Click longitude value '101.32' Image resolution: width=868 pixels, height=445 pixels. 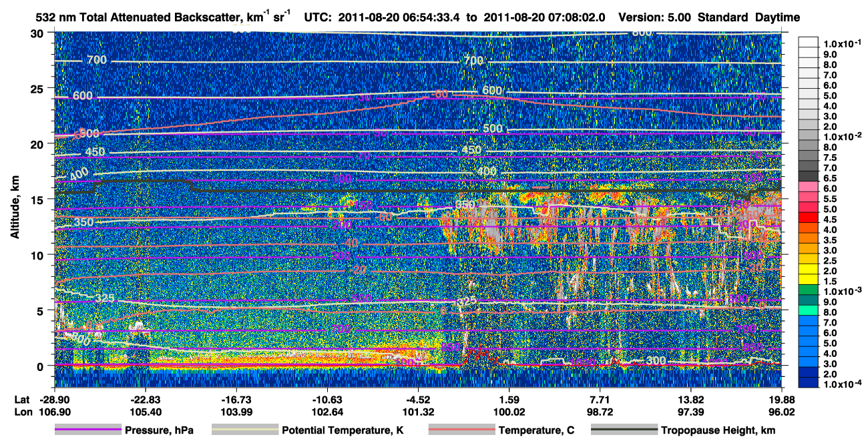[x=418, y=412]
